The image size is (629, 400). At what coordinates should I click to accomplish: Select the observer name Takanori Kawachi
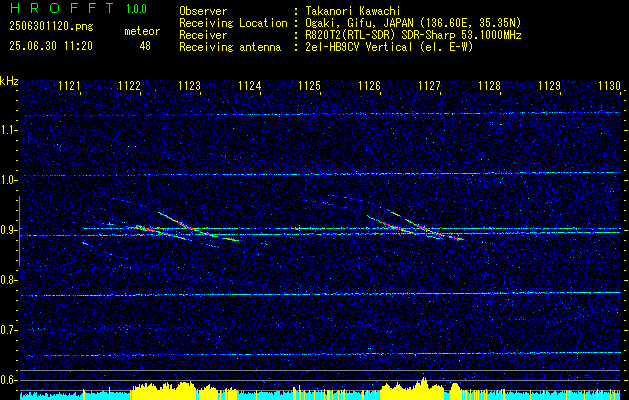(353, 11)
